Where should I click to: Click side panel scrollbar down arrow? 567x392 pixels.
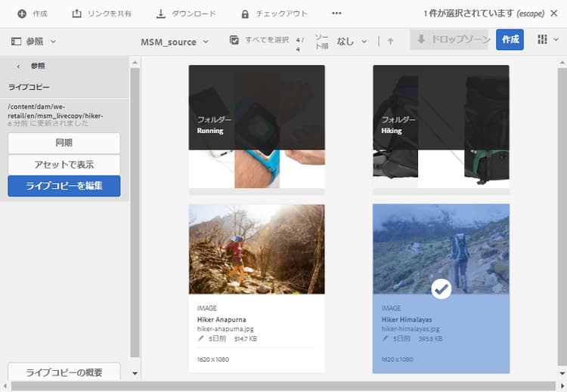(135, 373)
